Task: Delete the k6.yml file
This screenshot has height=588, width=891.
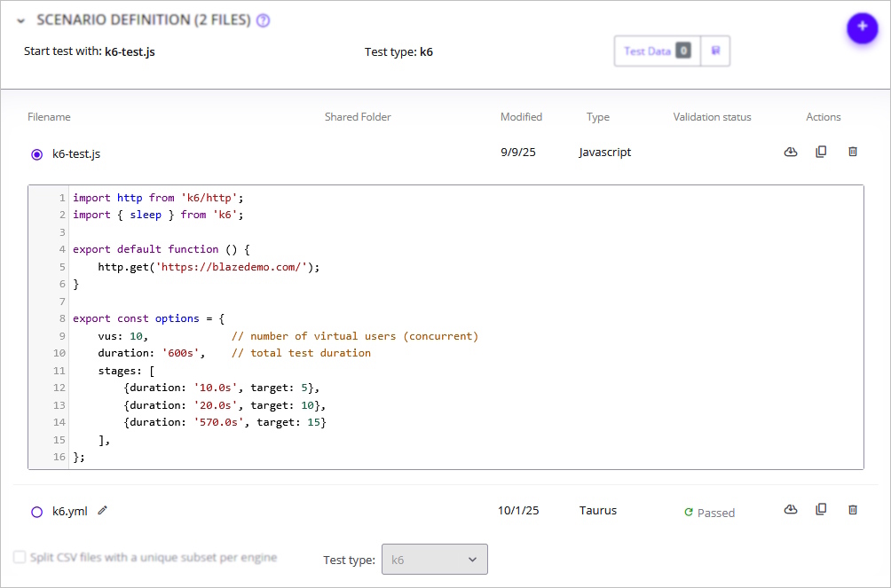Action: [x=853, y=510]
